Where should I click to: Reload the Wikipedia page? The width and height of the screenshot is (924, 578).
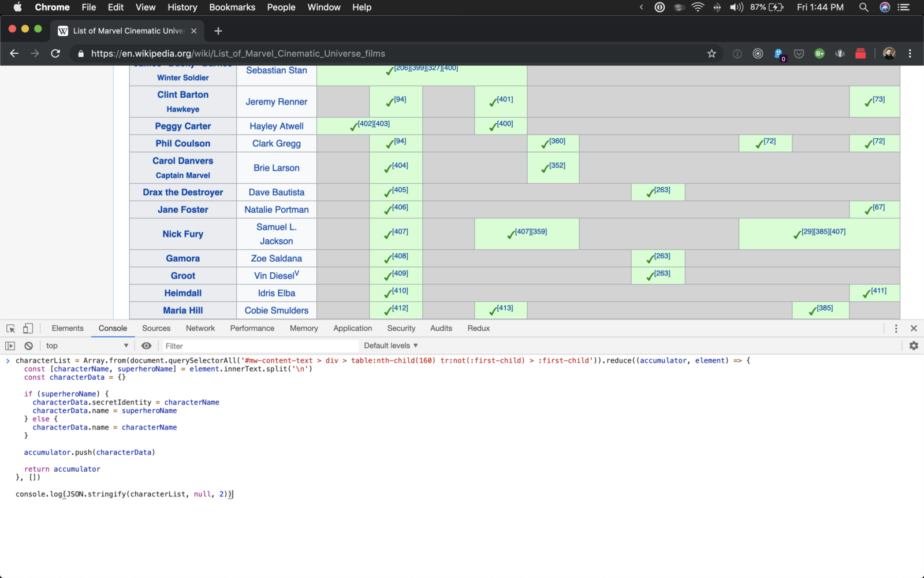click(x=55, y=53)
